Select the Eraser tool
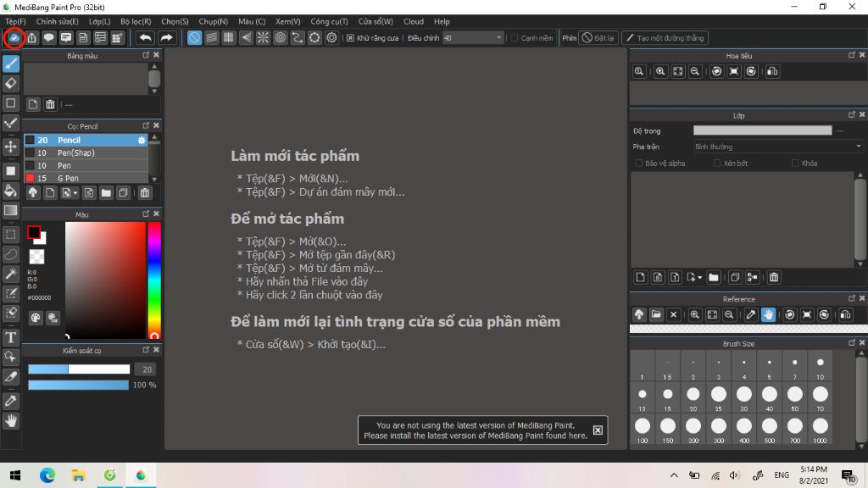This screenshot has width=868, height=488. 10,84
